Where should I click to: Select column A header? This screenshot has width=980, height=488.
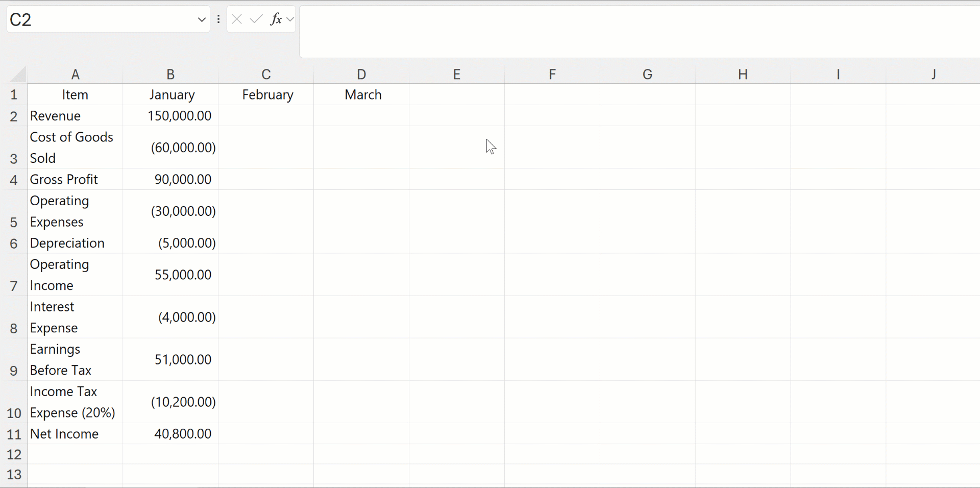[x=75, y=75]
